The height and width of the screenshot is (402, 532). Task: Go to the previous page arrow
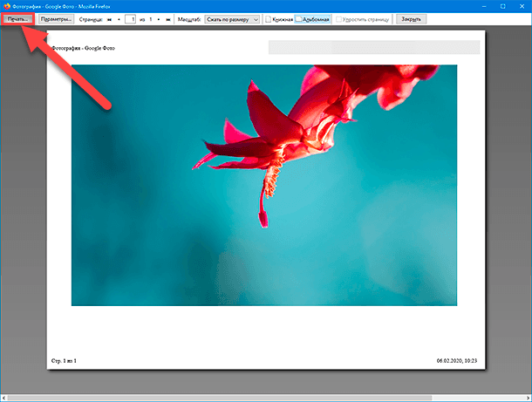pyautogui.click(x=119, y=18)
